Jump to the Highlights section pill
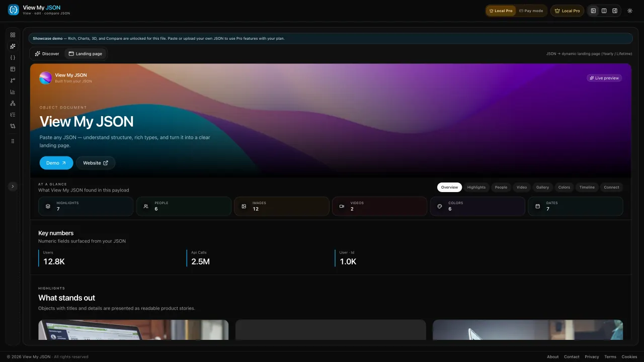This screenshot has width=644, height=362. pyautogui.click(x=476, y=187)
